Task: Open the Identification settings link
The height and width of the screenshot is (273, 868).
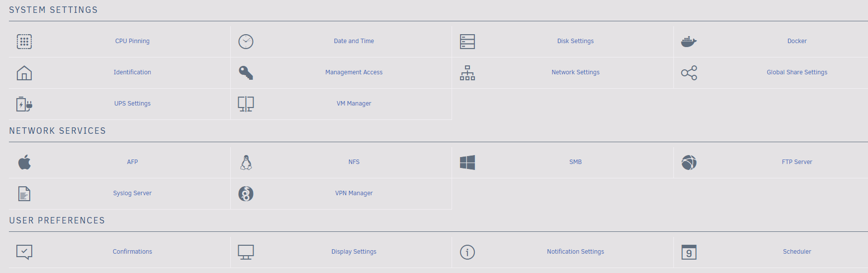Action: (132, 72)
